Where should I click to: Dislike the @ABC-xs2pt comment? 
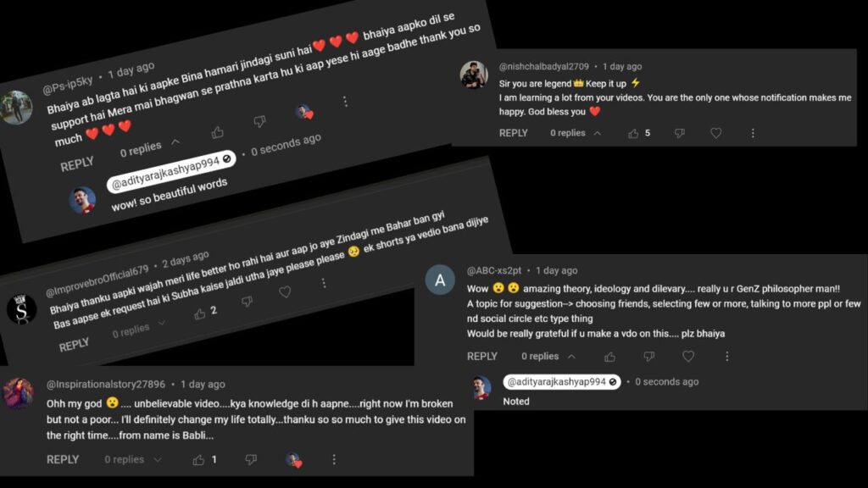(x=648, y=357)
